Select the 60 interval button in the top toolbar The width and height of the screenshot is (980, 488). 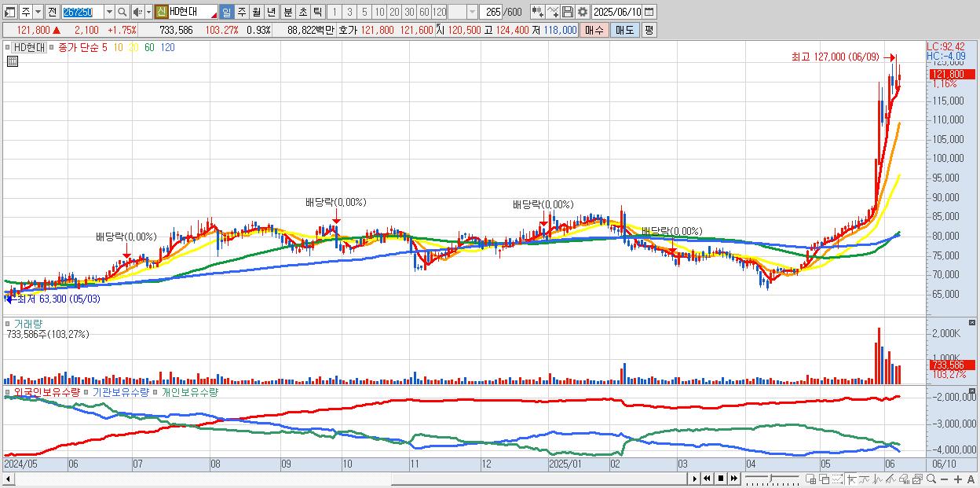424,12
